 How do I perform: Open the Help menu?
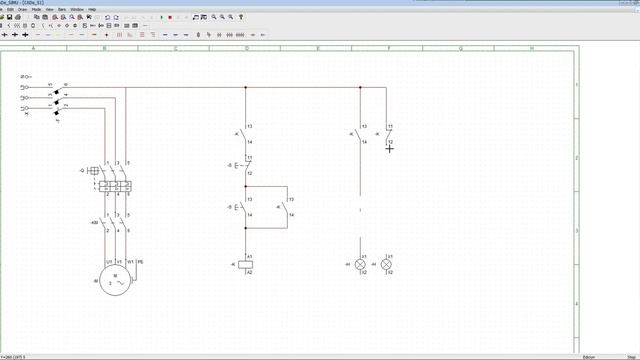[x=92, y=9]
